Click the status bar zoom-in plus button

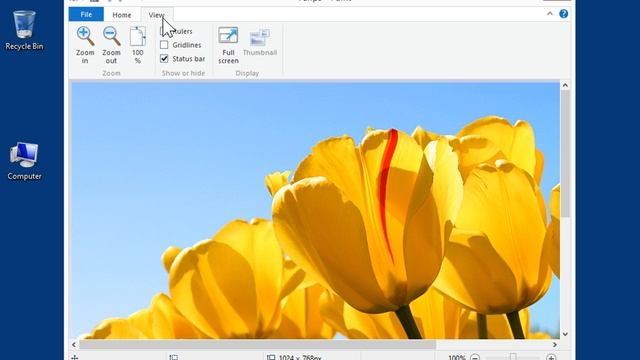551,358
